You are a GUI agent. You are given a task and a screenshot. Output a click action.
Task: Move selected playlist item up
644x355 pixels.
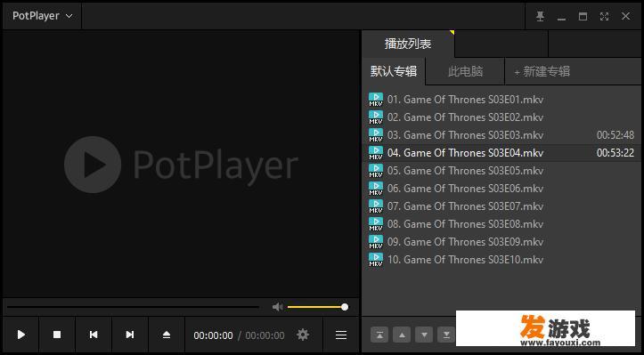click(402, 335)
